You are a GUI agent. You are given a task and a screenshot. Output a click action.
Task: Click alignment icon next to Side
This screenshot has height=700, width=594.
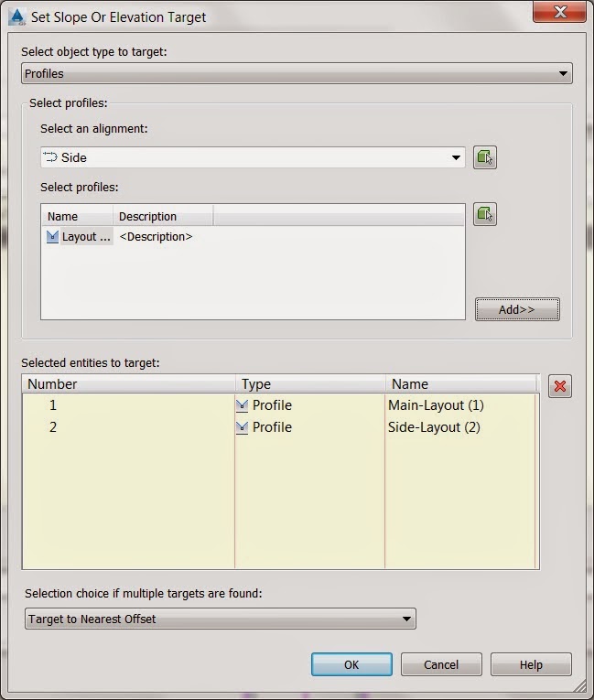[50, 157]
